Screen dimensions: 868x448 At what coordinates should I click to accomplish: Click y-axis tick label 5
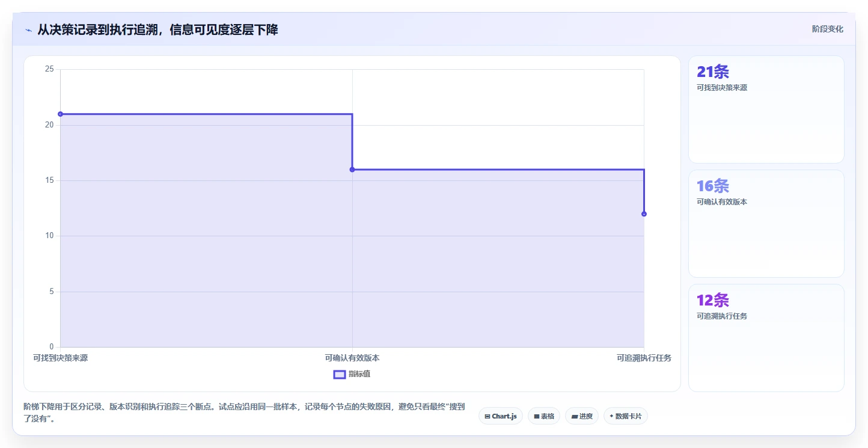(51, 292)
